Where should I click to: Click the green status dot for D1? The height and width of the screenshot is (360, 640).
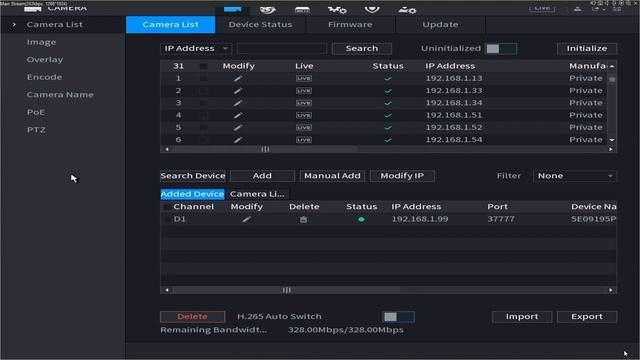pyautogui.click(x=361, y=219)
